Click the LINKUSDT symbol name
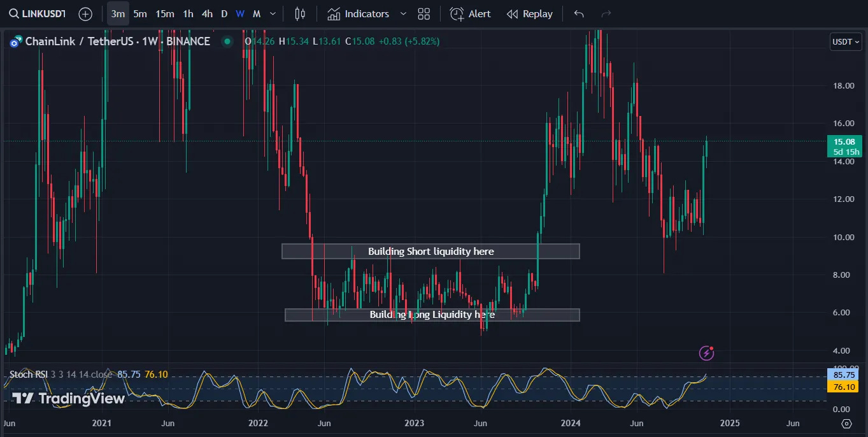Image resolution: width=868 pixels, height=437 pixels. point(43,13)
